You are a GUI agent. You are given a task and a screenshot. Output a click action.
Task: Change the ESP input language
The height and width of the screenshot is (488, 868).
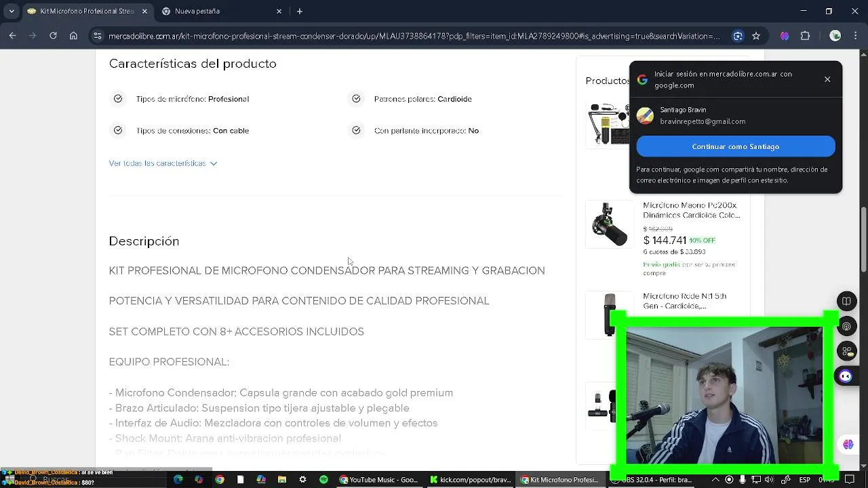[x=804, y=480]
